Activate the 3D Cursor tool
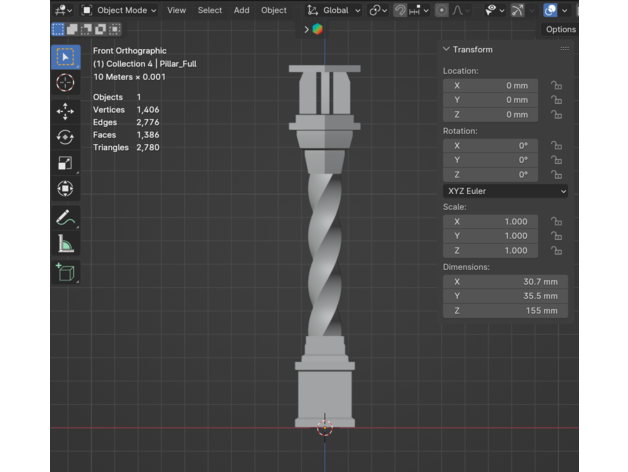The width and height of the screenshot is (628, 472). coord(65,83)
